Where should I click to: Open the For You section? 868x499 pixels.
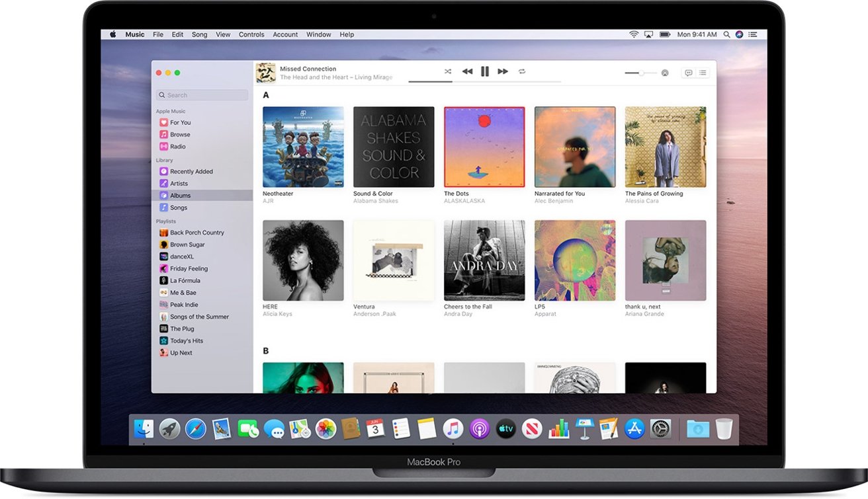(180, 122)
